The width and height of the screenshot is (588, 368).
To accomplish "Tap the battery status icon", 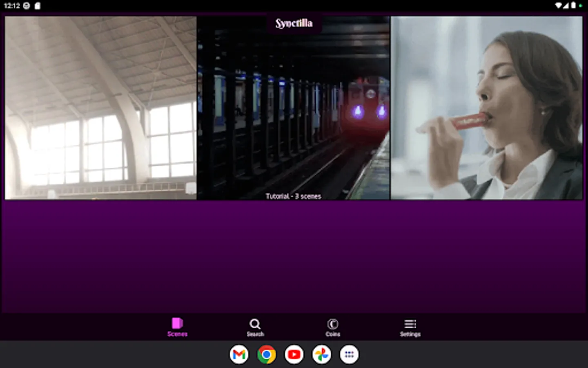I will [x=573, y=5].
